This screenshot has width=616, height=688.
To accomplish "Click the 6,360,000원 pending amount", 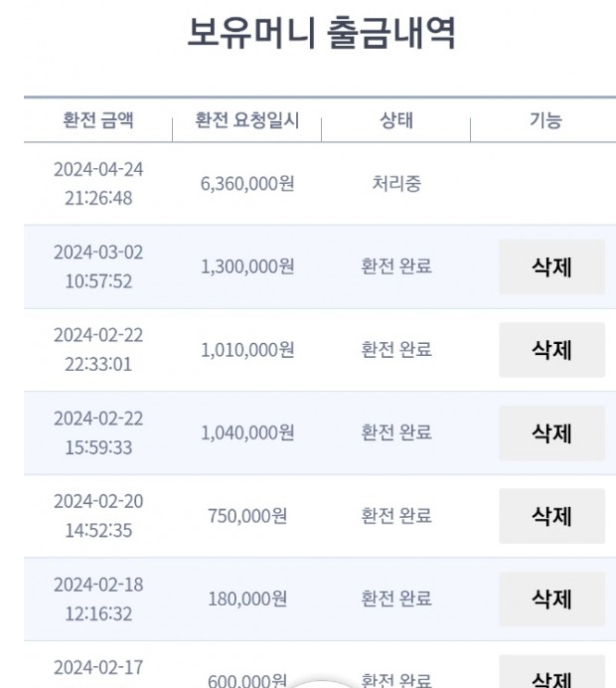I will pyautogui.click(x=247, y=184).
